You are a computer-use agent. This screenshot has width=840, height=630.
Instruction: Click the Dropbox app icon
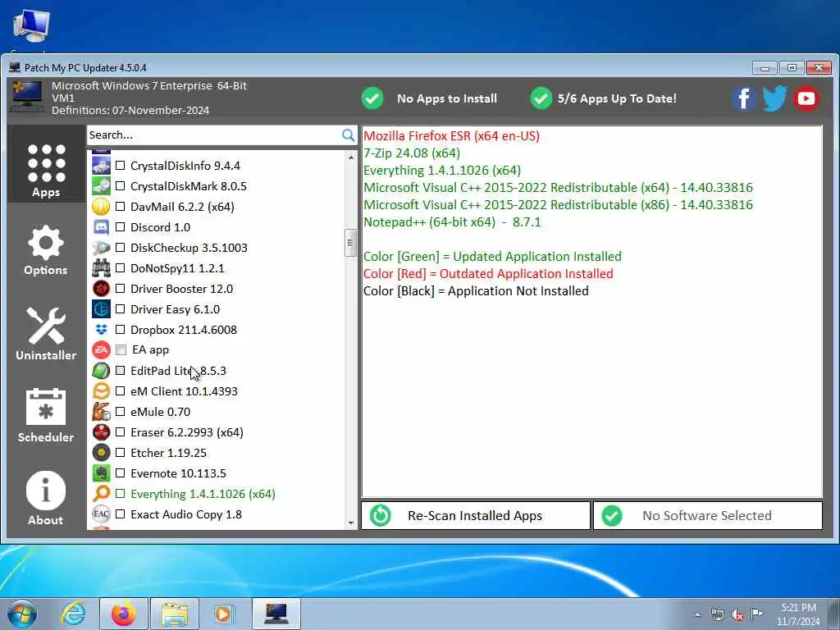[x=101, y=330]
